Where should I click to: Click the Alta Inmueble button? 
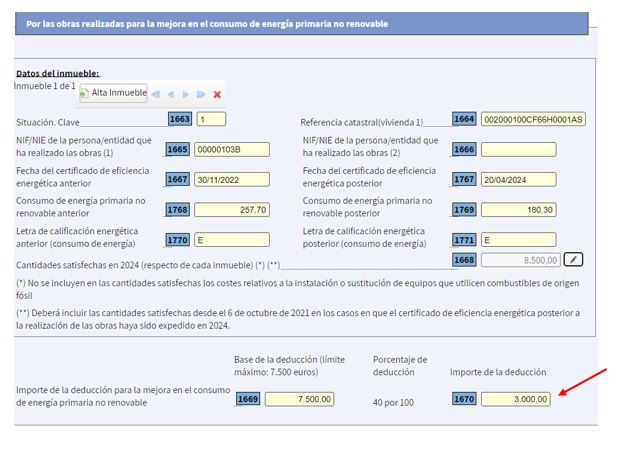coord(113,93)
